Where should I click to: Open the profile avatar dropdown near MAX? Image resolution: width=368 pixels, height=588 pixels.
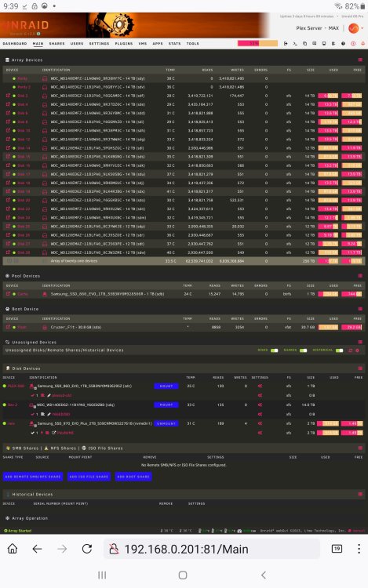click(355, 28)
